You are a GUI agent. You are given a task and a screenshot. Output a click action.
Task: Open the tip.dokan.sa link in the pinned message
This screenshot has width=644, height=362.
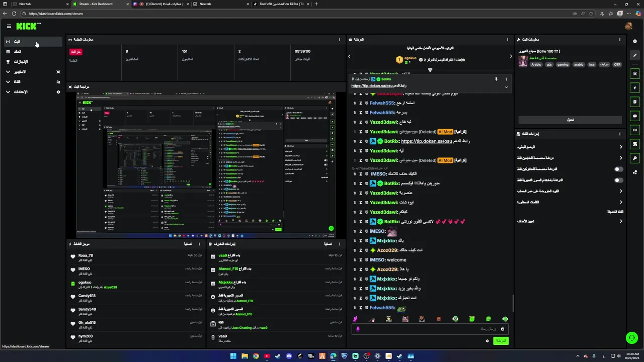372,86
